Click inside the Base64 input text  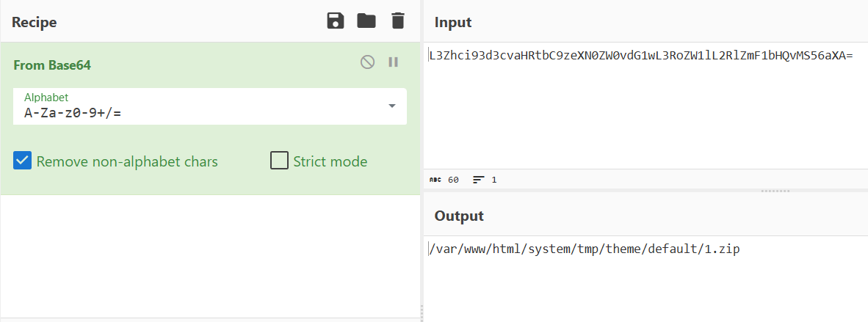(x=640, y=55)
